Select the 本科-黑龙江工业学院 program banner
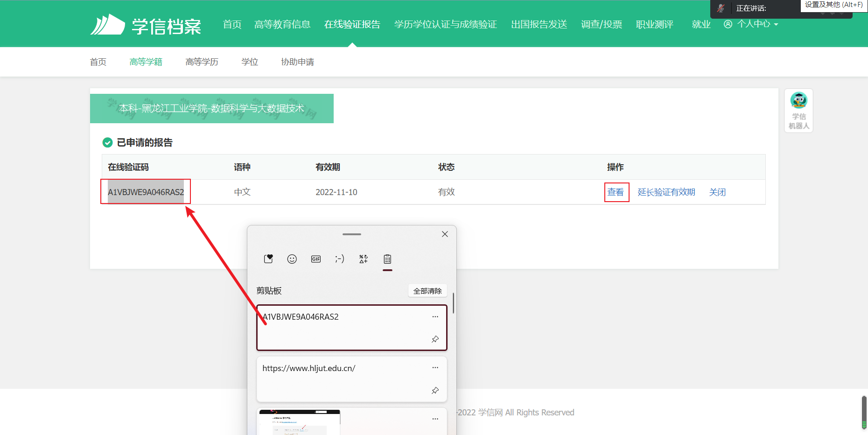 pos(212,108)
